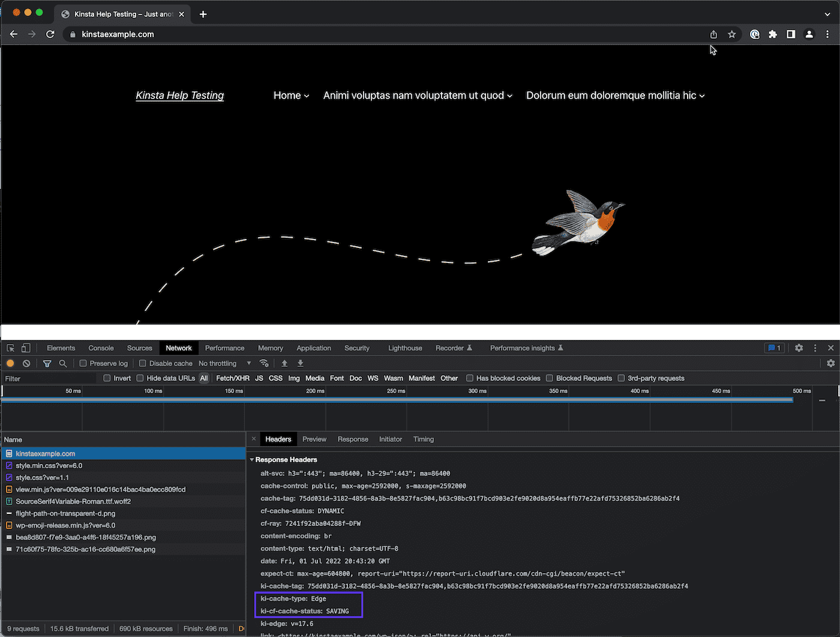The width and height of the screenshot is (840, 637).
Task: Collapse the Response Headers section
Action: [x=253, y=459]
